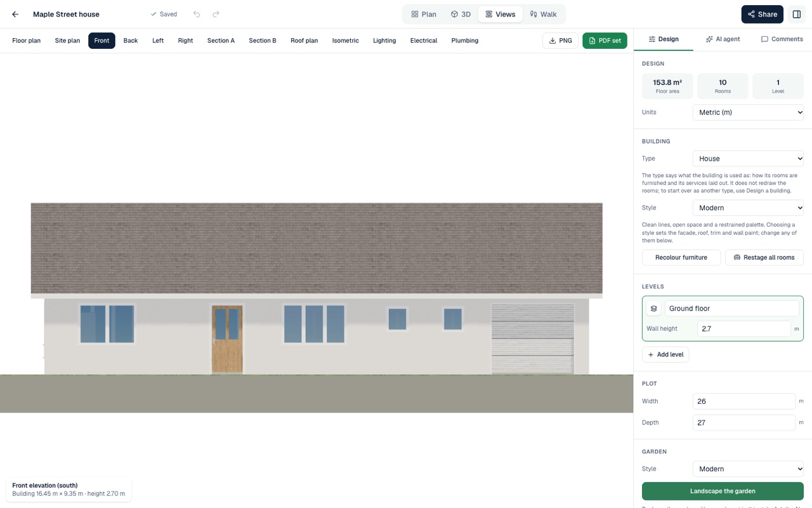
Task: Click the undo arrow icon
Action: 197,14
